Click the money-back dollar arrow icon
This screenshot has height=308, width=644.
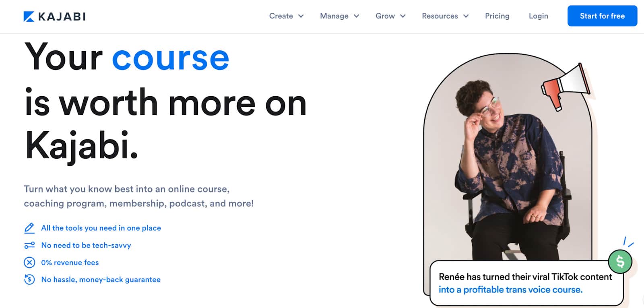click(29, 279)
